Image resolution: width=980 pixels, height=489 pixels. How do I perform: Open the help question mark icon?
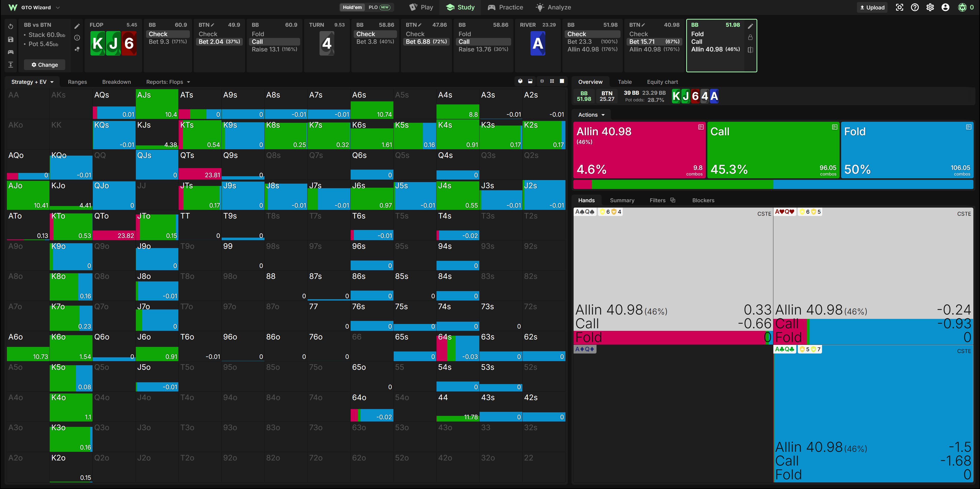(x=915, y=7)
